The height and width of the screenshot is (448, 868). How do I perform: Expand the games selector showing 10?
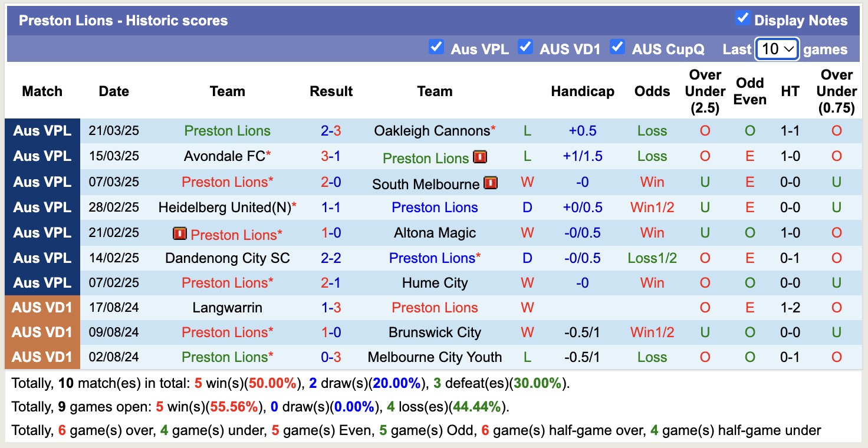776,49
